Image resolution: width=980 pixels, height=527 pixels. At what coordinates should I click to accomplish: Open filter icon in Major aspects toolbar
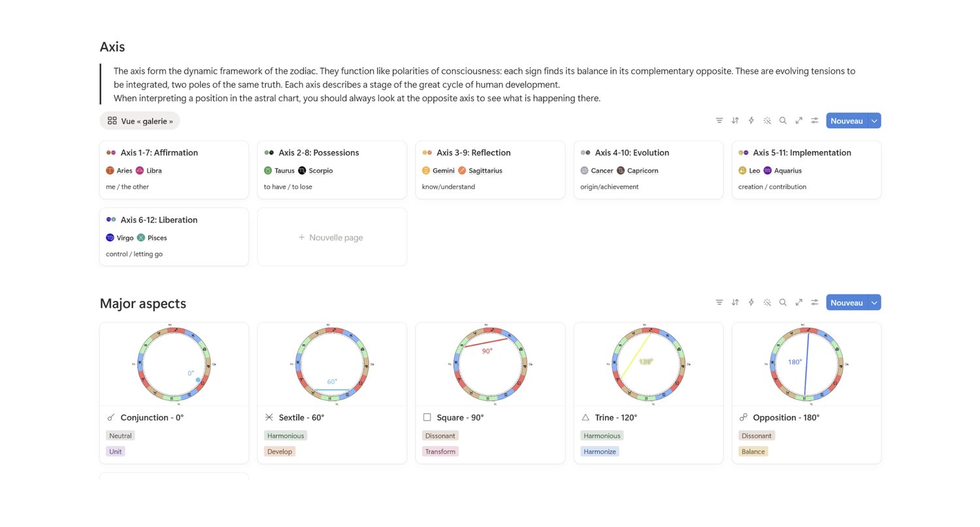[x=719, y=302]
